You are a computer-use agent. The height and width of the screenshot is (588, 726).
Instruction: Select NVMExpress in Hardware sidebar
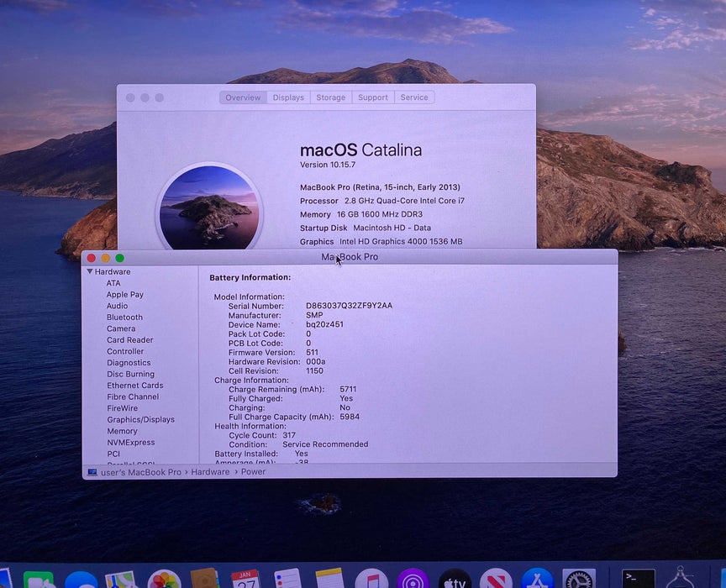tap(130, 442)
